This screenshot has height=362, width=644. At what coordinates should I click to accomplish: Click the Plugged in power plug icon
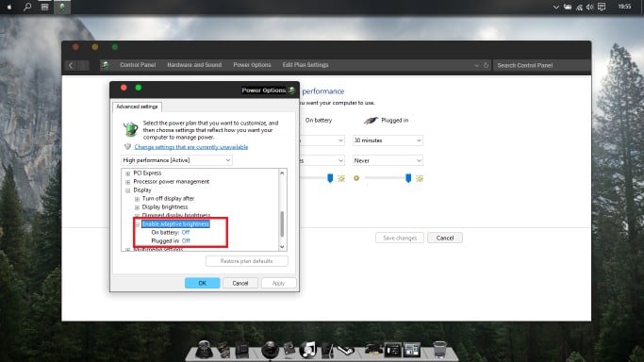coord(371,121)
